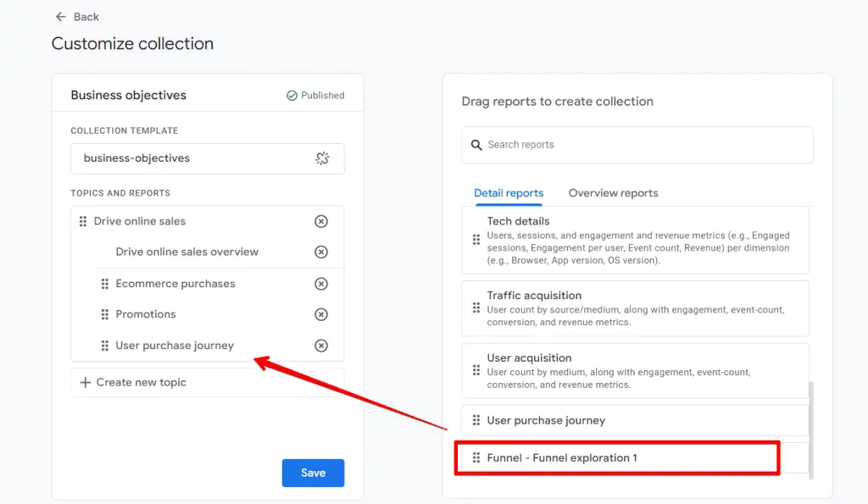Click inside the Search reports field
This screenshot has height=504, width=868.
pyautogui.click(x=593, y=145)
